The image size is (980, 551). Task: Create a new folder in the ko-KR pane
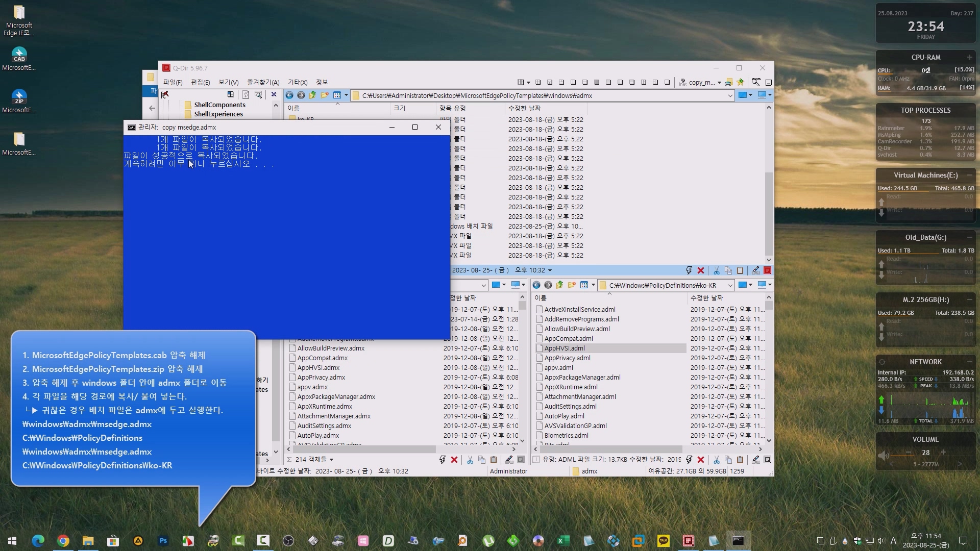(572, 285)
